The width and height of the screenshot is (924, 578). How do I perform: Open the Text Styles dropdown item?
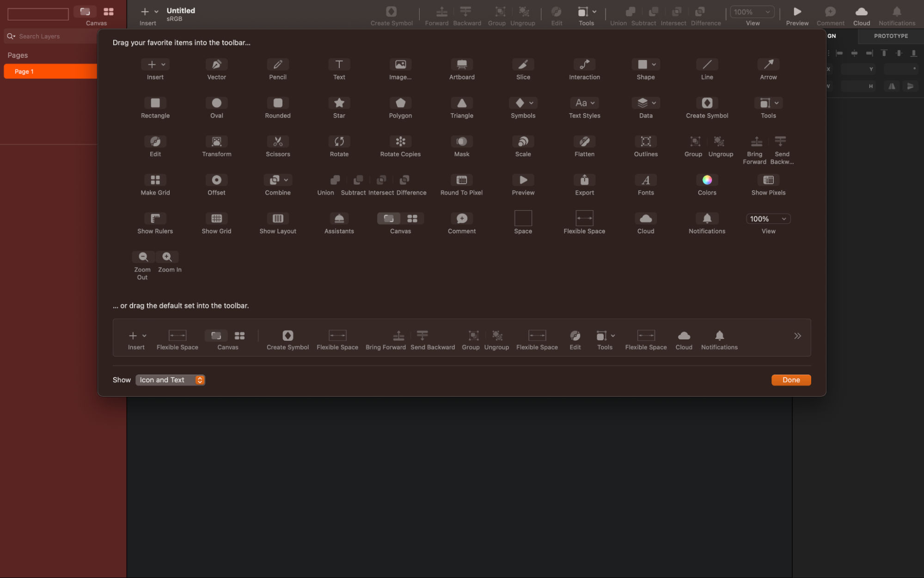pos(584,103)
